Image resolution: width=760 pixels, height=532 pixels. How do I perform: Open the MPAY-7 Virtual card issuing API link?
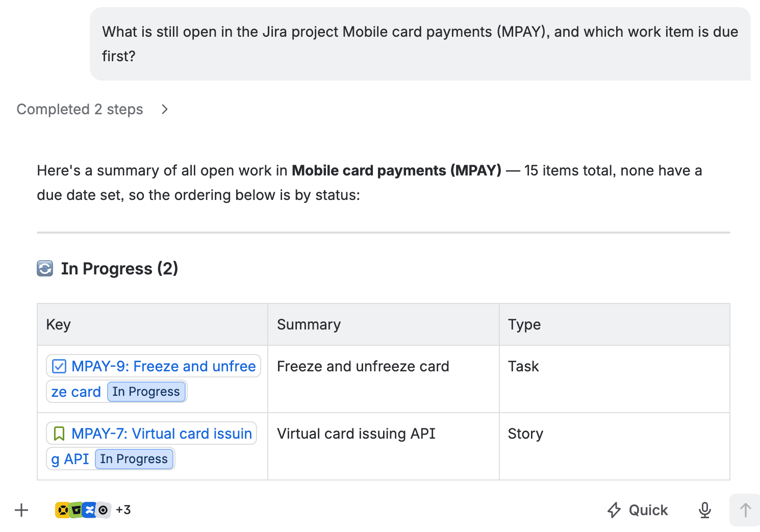[x=151, y=446]
